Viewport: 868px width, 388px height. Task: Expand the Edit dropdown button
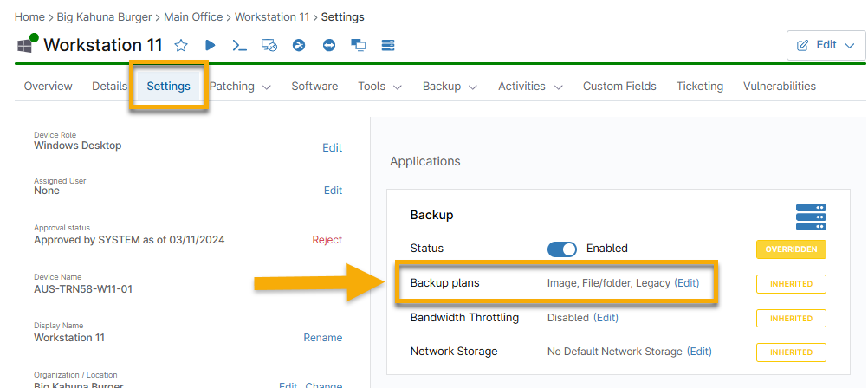[826, 45]
